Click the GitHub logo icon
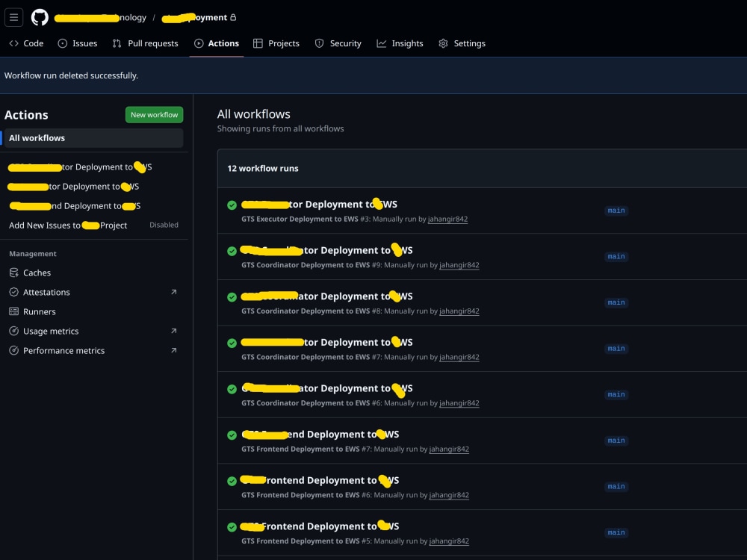The height and width of the screenshot is (560, 747). [x=40, y=18]
